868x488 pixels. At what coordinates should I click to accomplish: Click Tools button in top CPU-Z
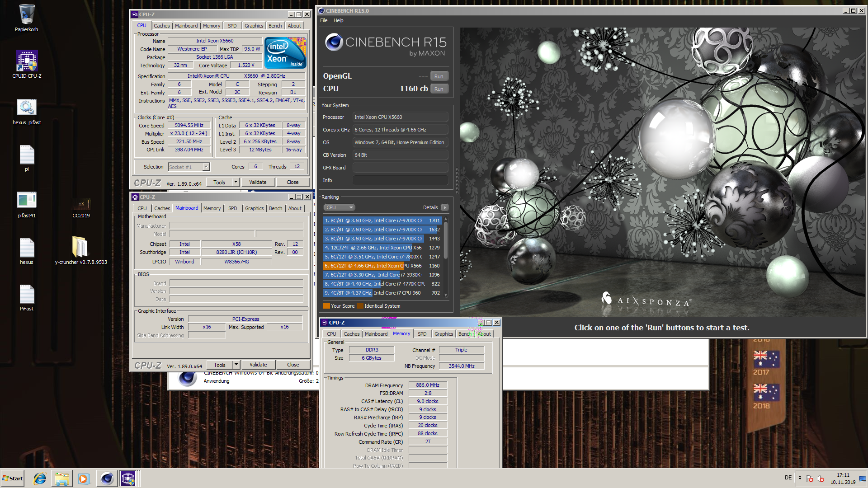click(x=219, y=182)
